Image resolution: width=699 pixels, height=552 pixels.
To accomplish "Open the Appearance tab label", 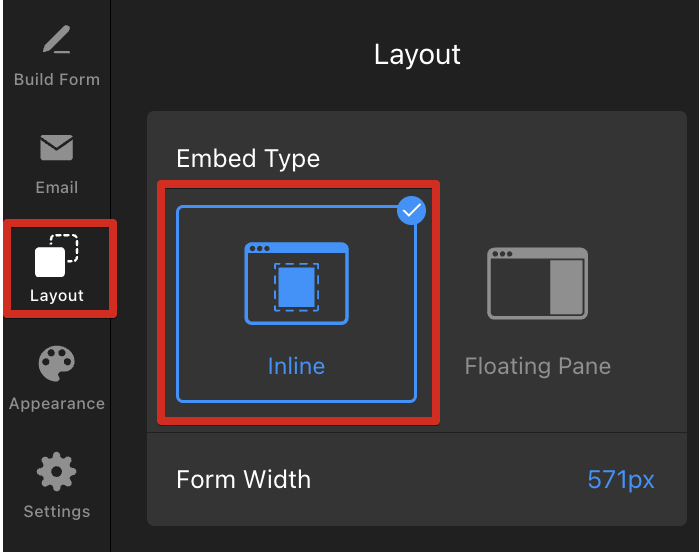I will pyautogui.click(x=57, y=404).
